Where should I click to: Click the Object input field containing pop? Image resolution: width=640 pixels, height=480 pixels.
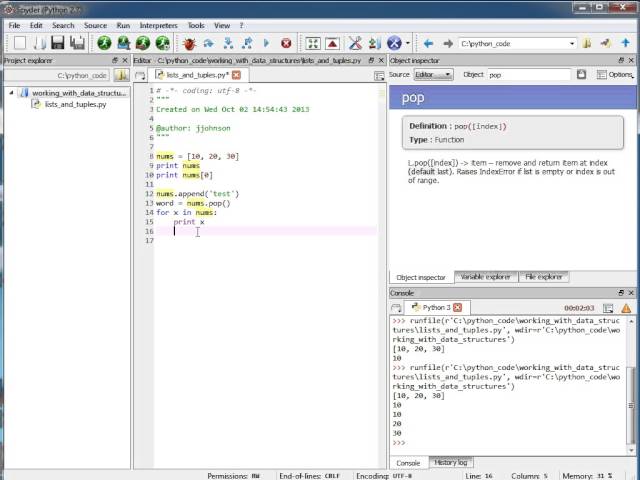pos(529,75)
